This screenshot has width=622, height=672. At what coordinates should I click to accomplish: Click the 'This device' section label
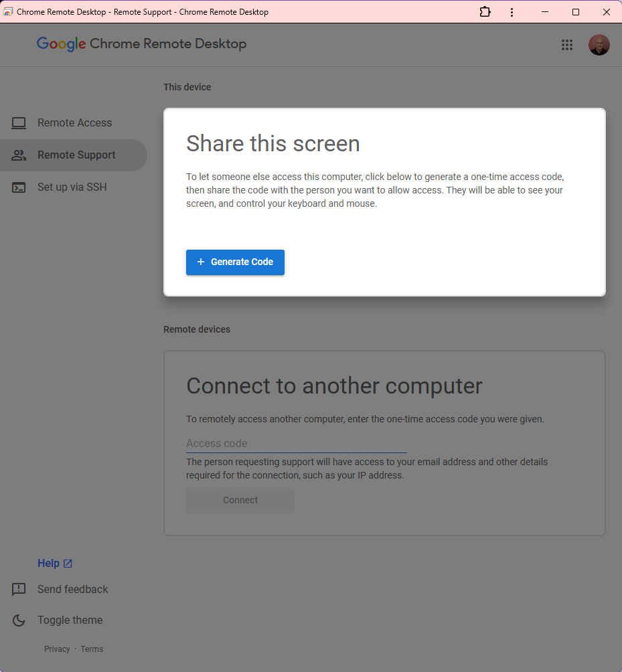point(187,87)
